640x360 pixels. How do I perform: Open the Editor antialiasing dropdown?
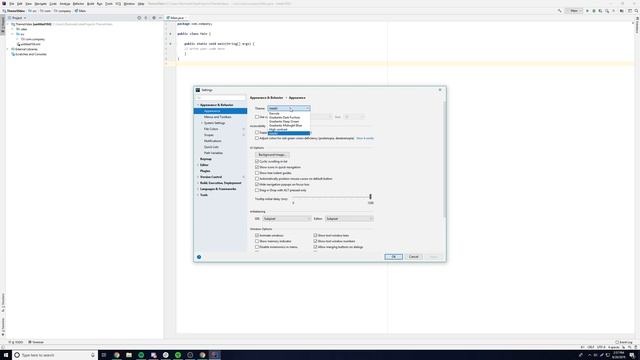[x=349, y=219]
